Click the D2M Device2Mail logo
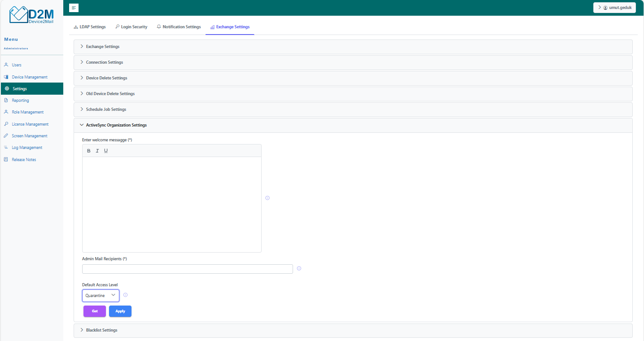Image resolution: width=644 pixels, height=341 pixels. (31, 15)
